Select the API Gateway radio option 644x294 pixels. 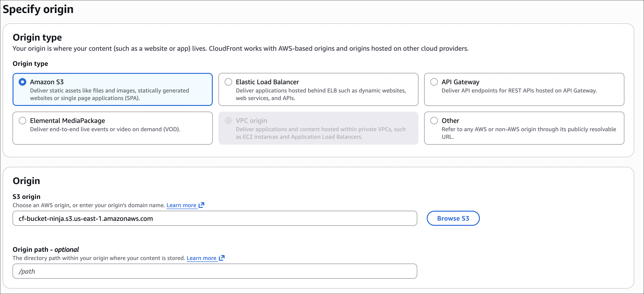tap(434, 82)
